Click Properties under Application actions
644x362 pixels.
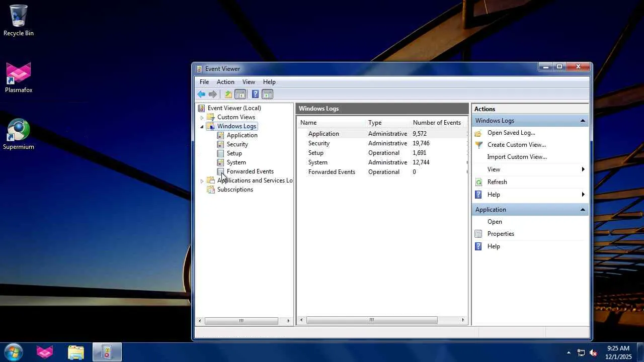point(501,234)
